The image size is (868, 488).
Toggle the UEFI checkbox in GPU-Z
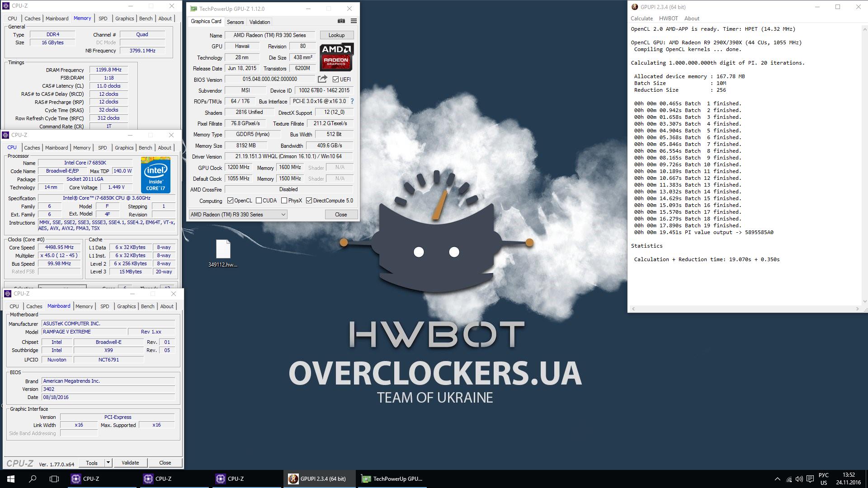pyautogui.click(x=335, y=79)
